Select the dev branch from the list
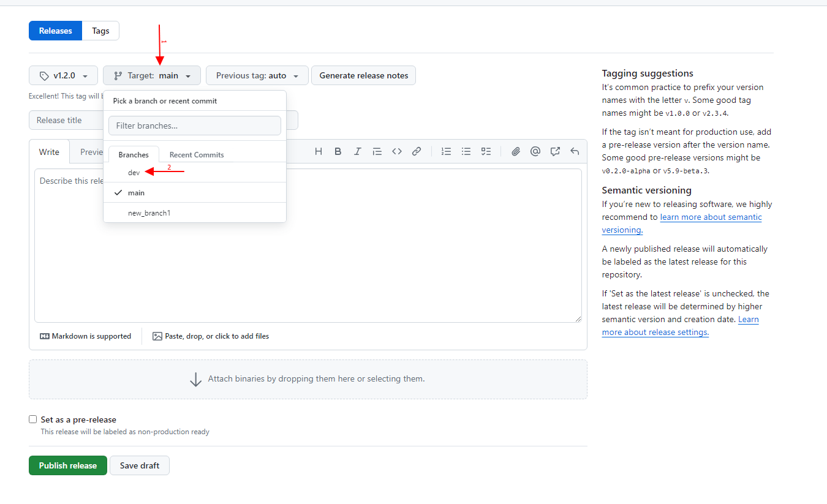This screenshot has height=504, width=827. pyautogui.click(x=134, y=173)
